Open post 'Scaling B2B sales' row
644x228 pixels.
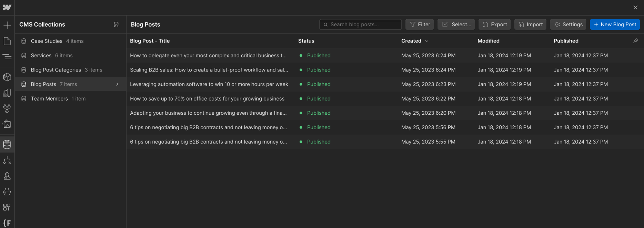[x=385, y=70]
